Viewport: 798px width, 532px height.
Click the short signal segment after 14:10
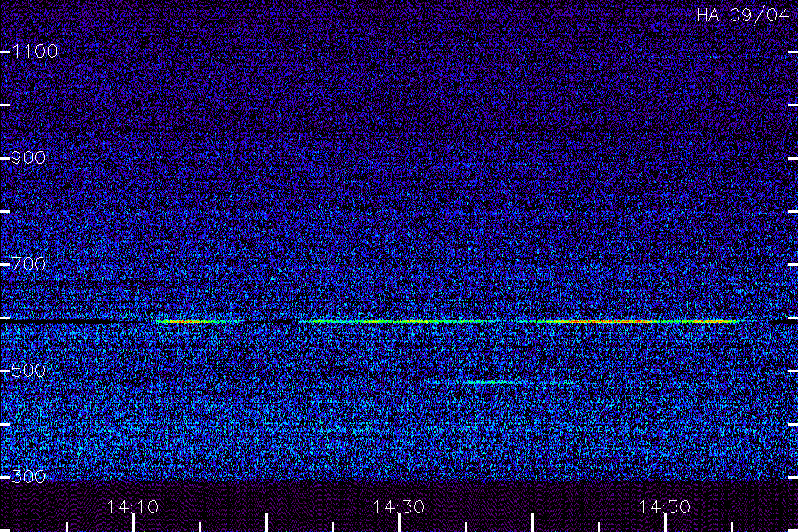tap(197, 322)
